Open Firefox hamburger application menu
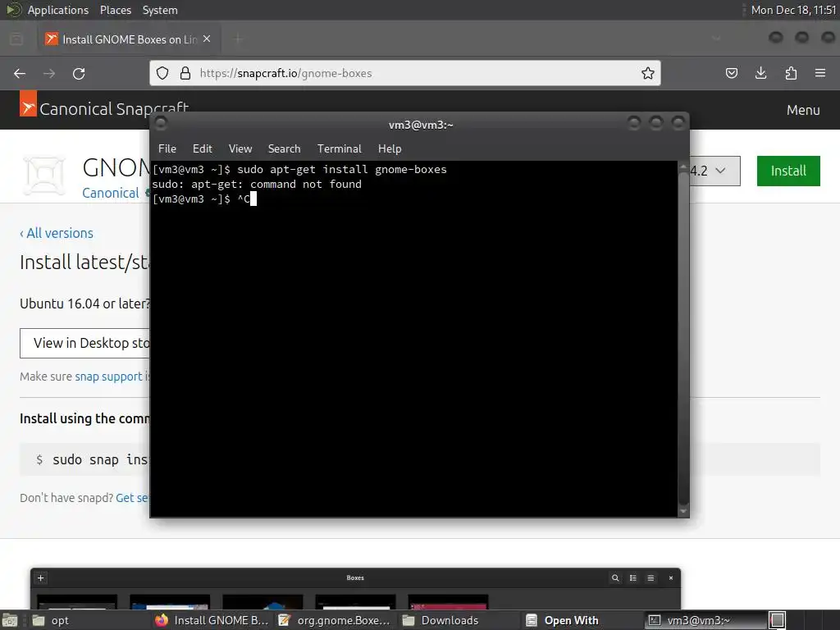 [820, 73]
